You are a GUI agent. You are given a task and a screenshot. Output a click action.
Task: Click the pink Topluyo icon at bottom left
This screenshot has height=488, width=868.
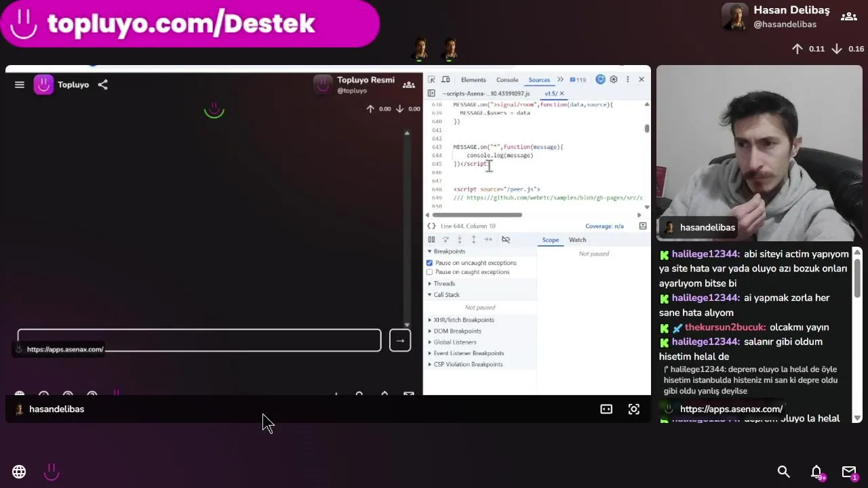click(x=52, y=472)
